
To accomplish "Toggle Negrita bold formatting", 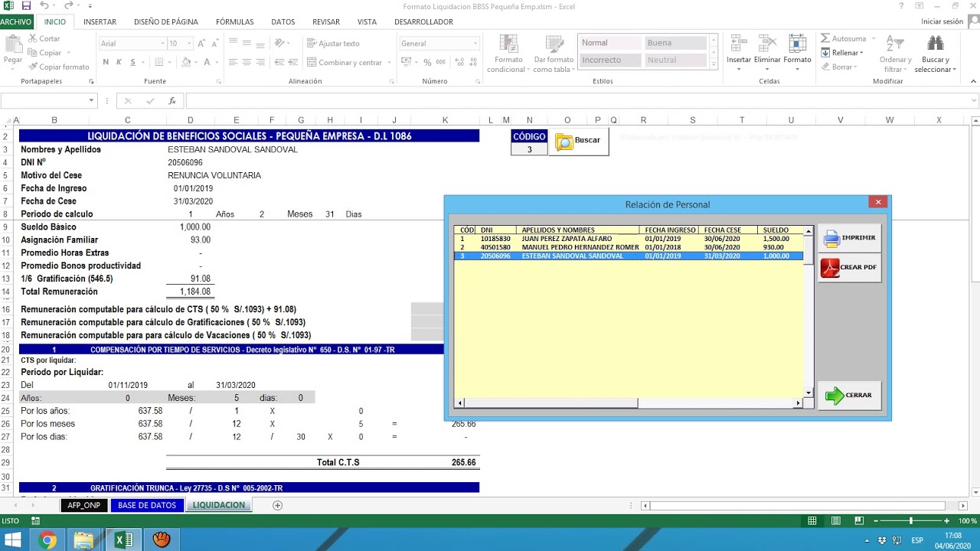I will [106, 62].
